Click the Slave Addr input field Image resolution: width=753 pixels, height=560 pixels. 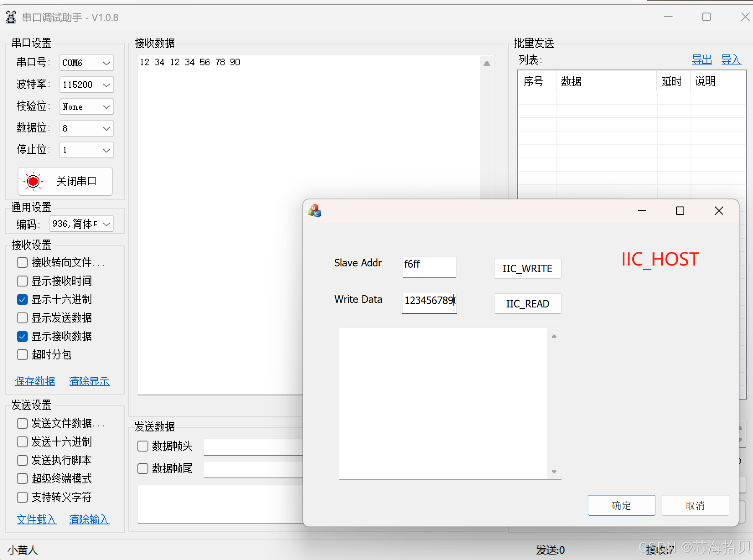point(429,266)
